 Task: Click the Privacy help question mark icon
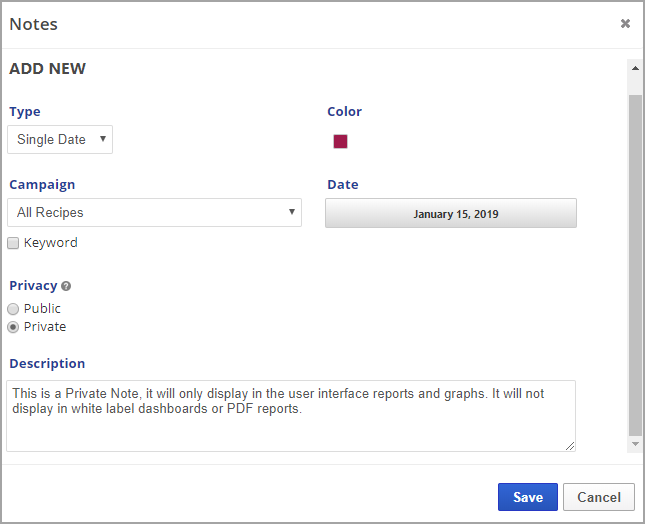[66, 286]
